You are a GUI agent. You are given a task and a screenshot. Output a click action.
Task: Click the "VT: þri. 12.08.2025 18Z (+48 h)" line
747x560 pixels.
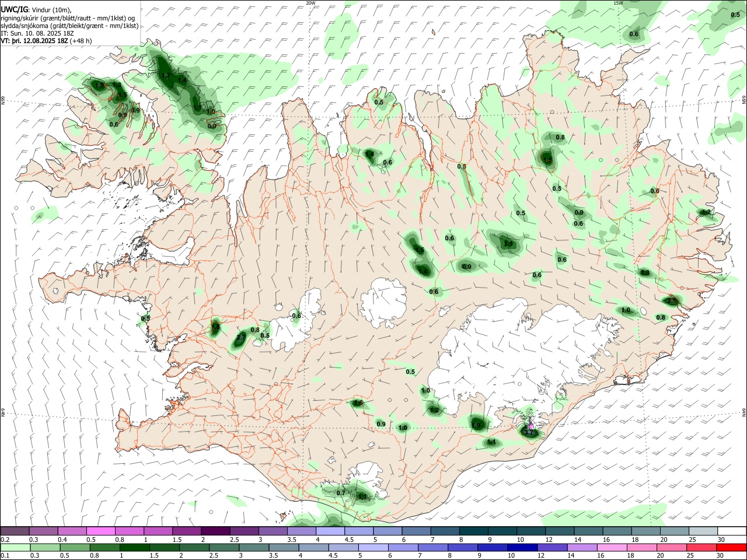click(x=46, y=41)
